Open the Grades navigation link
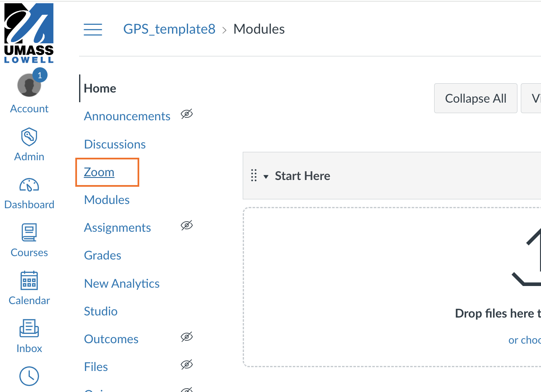 [x=103, y=255]
